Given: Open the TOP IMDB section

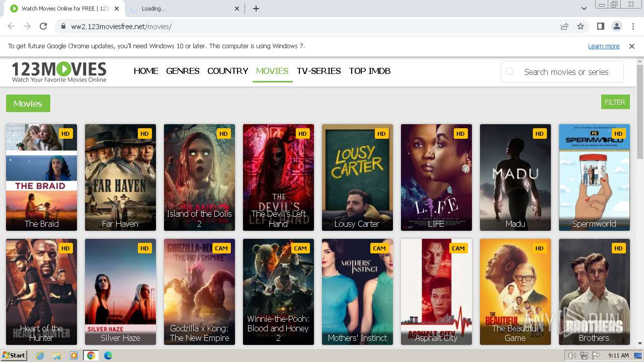Looking at the screenshot, I should click(370, 71).
